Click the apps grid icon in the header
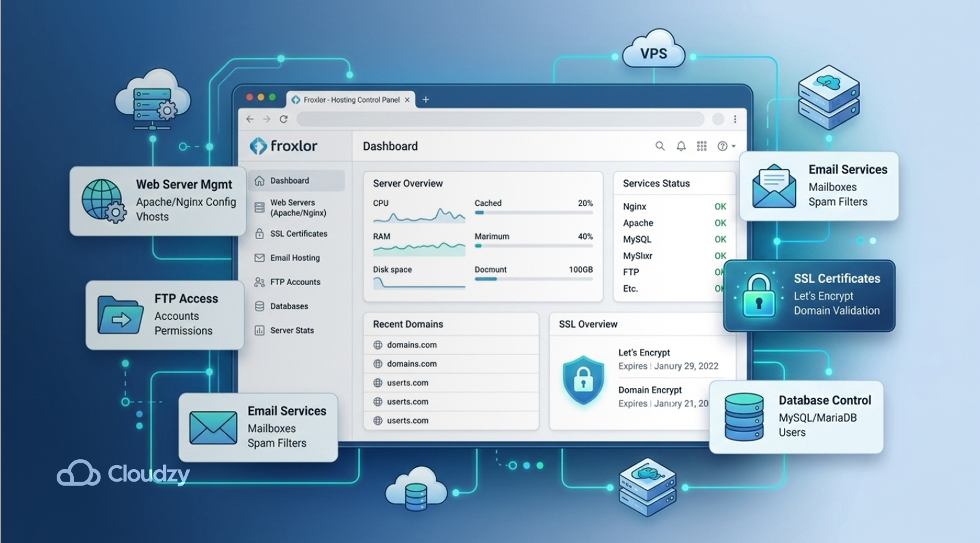Screen dimensions: 980x543 (702, 146)
